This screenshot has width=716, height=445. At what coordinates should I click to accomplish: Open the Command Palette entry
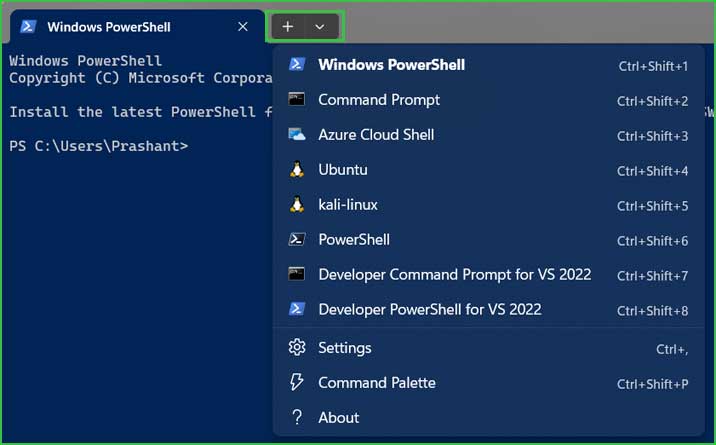point(489,382)
